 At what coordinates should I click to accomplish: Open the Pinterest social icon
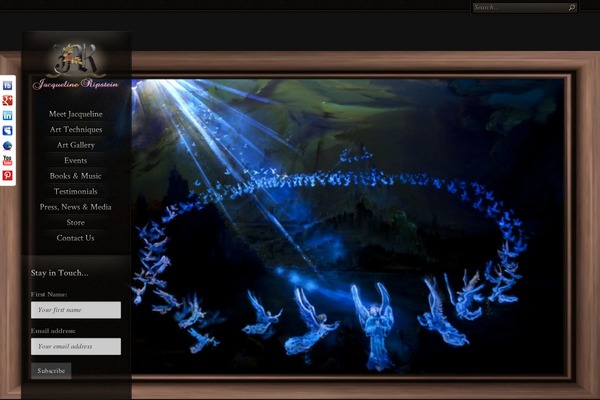tap(7, 175)
